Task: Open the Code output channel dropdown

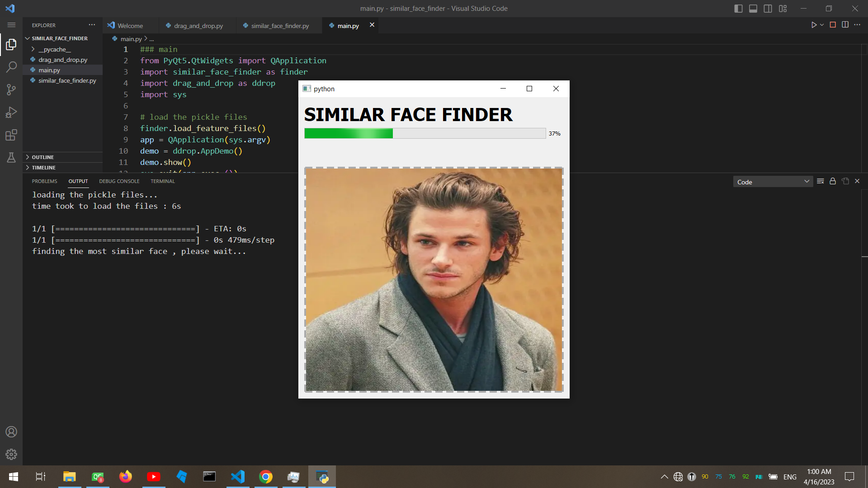Action: 773,181
